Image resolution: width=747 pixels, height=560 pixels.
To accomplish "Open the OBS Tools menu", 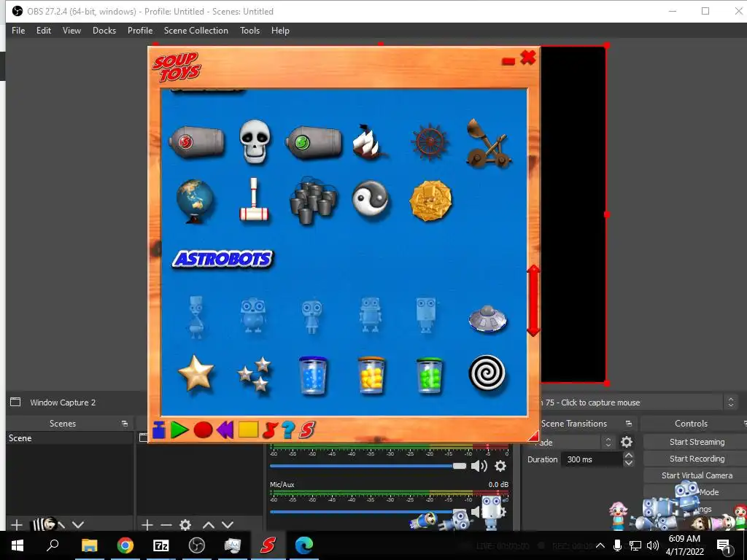I will point(249,31).
